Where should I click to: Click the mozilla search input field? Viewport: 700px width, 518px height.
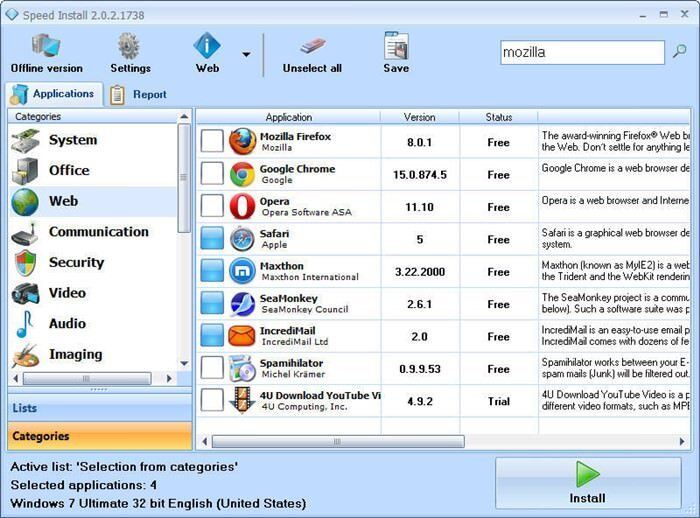[x=580, y=52]
